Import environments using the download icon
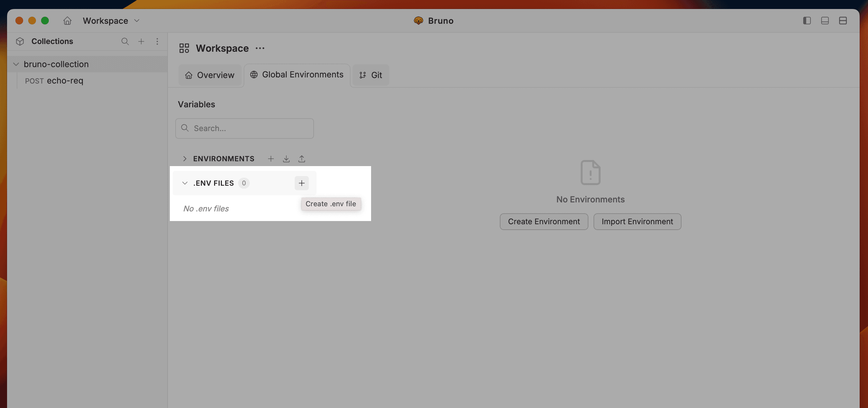 [286, 158]
